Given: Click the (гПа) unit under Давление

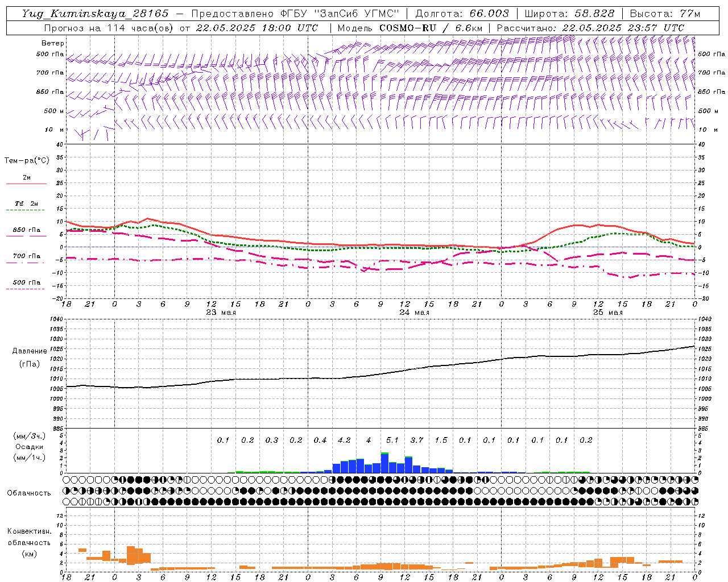Looking at the screenshot, I should tap(30, 364).
